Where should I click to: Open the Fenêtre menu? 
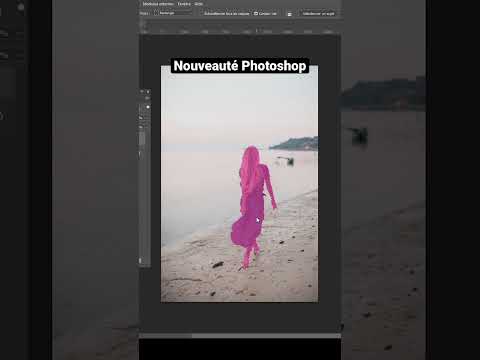184,4
